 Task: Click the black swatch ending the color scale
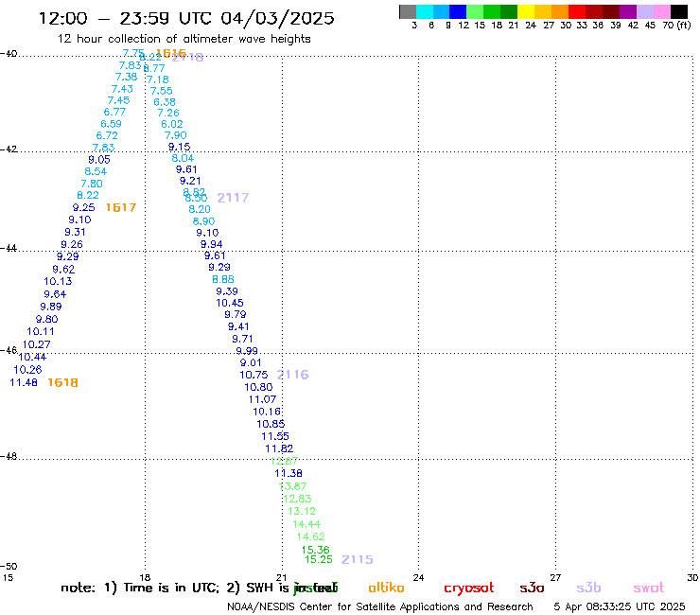click(679, 11)
